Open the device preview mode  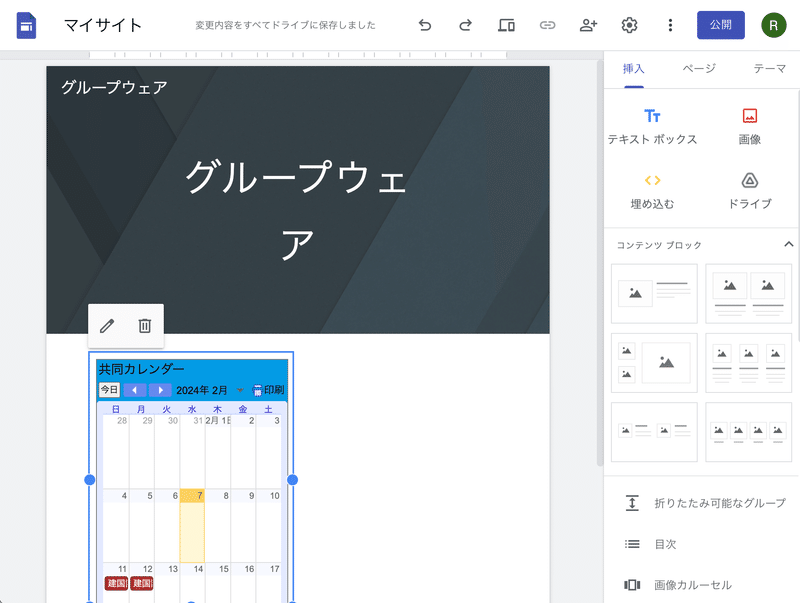pyautogui.click(x=506, y=25)
